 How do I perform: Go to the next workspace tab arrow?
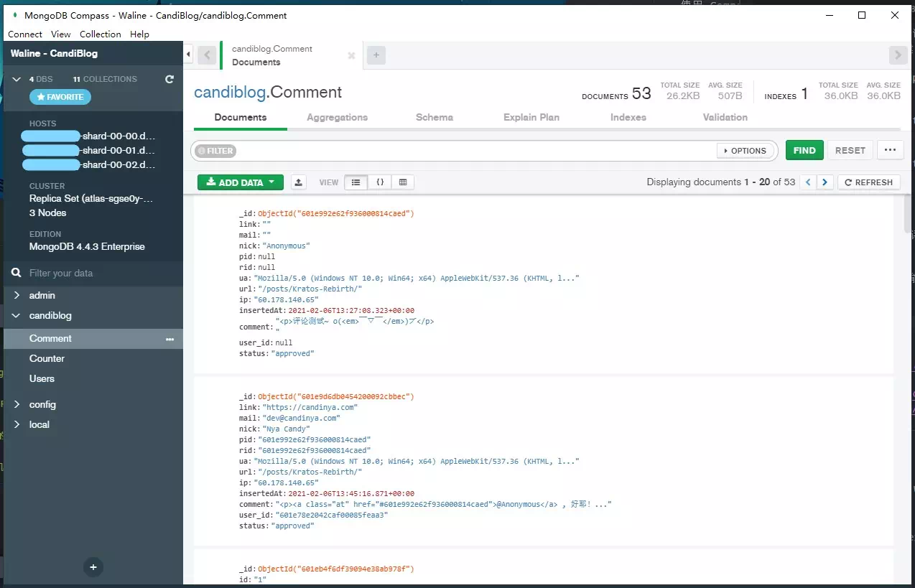[x=898, y=55]
